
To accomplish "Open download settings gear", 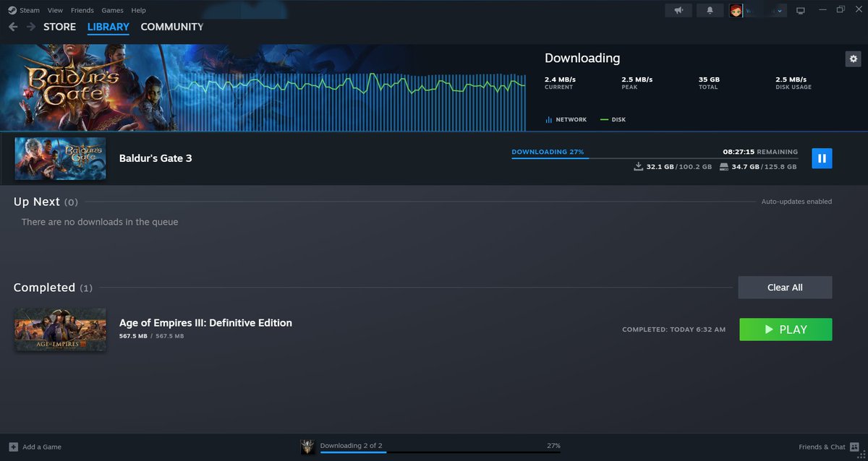I will click(854, 59).
